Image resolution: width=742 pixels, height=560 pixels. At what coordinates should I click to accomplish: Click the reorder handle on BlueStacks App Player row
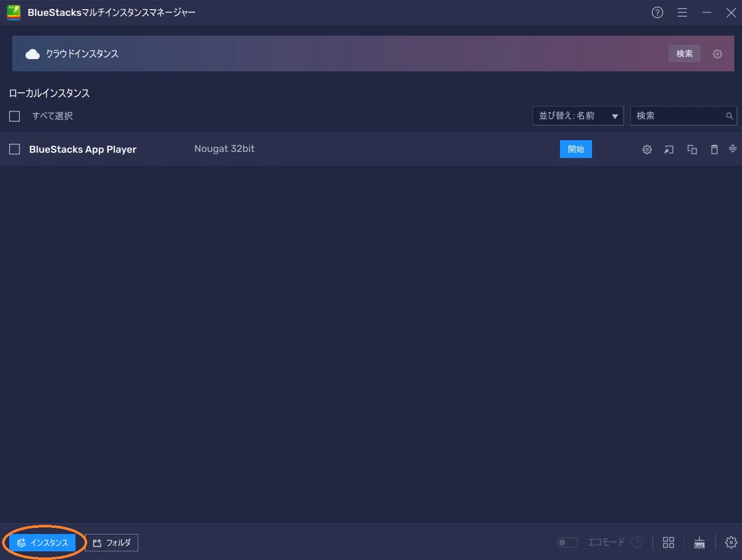(x=733, y=149)
